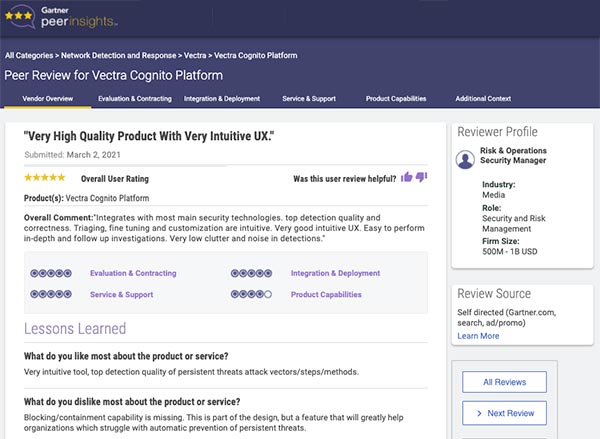
Task: Click the arrow in Next Review button
Action: [479, 413]
